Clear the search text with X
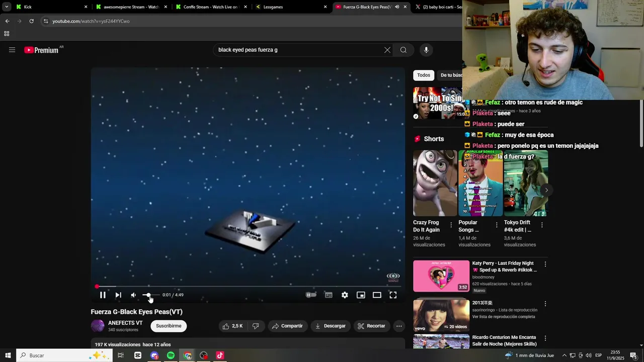 point(387,50)
